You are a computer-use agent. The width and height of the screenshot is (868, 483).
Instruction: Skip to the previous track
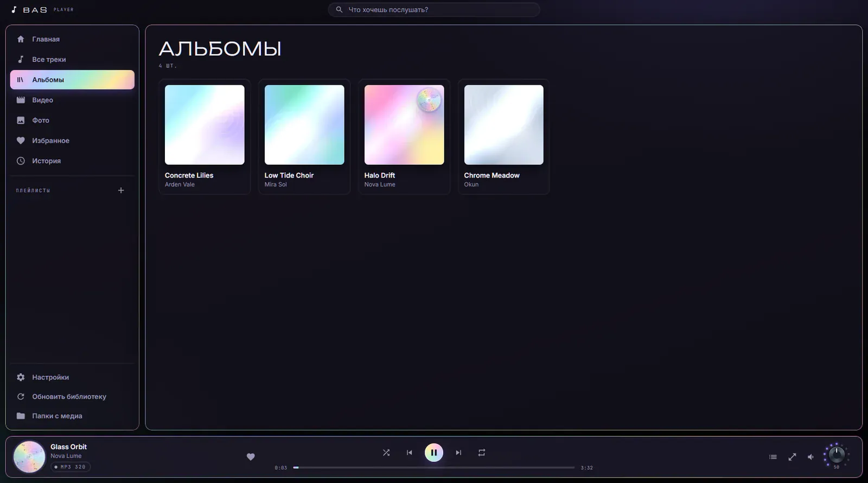pyautogui.click(x=410, y=453)
